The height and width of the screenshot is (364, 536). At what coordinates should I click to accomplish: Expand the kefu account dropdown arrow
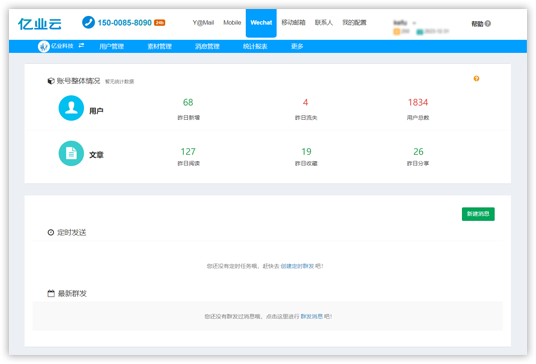(x=414, y=23)
